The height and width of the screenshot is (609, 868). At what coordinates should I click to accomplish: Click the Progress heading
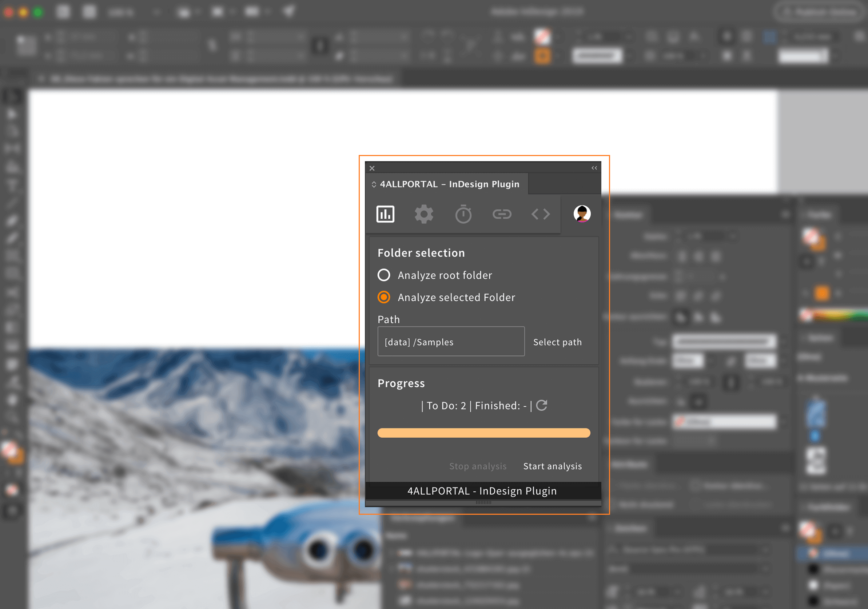coord(401,383)
